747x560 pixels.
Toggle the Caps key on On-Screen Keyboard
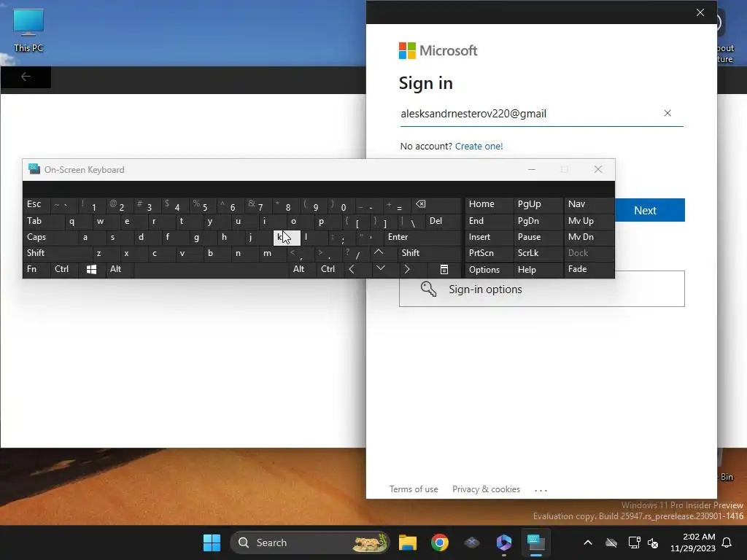(x=50, y=237)
